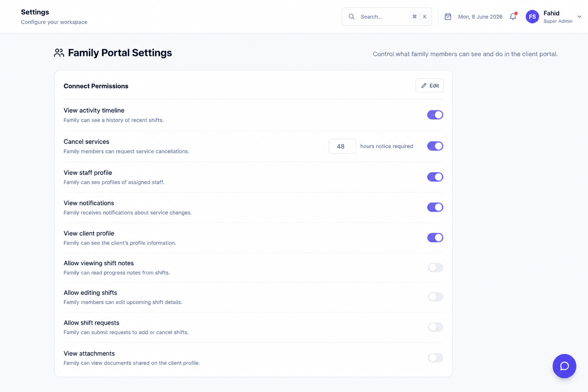The image size is (588, 392).
Task: Enable Allow viewing shift notes toggle
Action: coord(435,267)
